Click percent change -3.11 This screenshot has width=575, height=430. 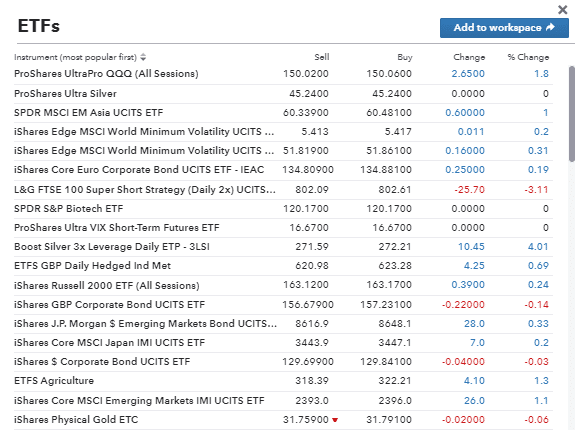click(536, 190)
